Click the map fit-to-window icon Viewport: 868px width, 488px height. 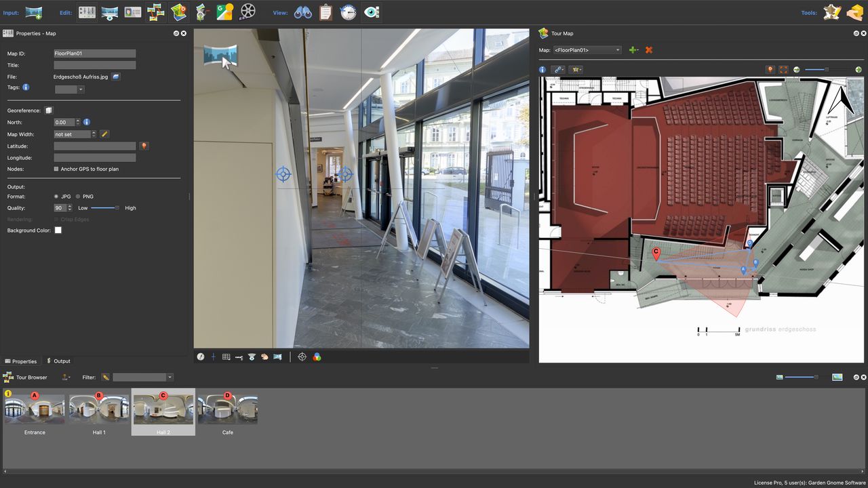[x=783, y=70]
